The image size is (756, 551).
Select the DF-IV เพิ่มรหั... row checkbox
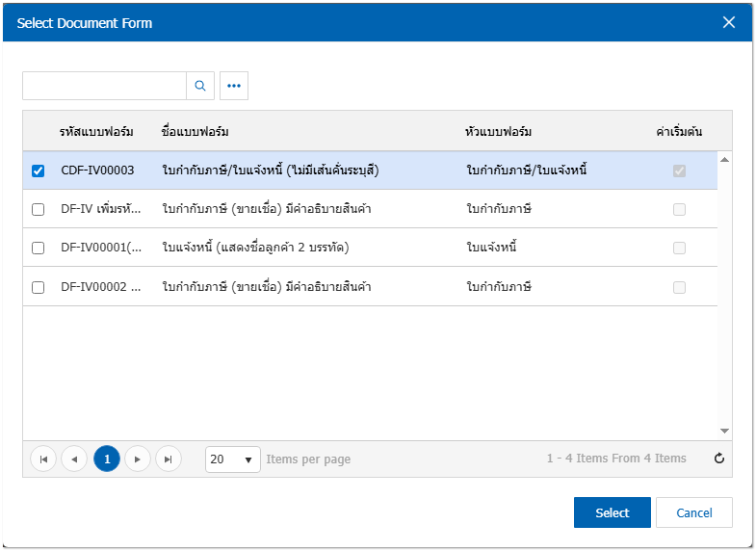39,209
